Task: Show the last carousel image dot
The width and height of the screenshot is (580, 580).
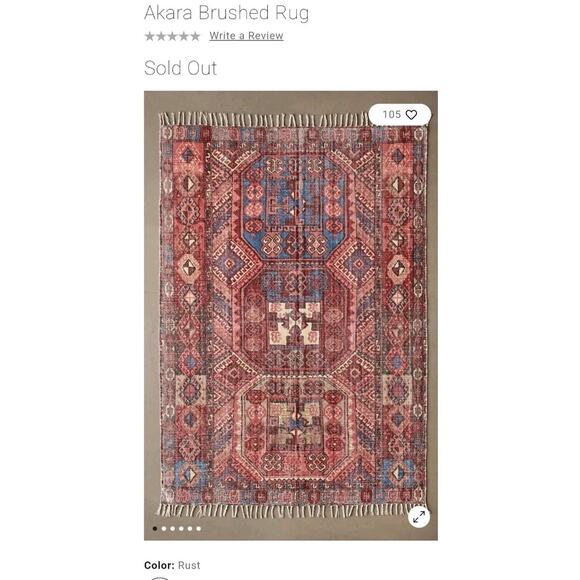Action: coord(199,529)
